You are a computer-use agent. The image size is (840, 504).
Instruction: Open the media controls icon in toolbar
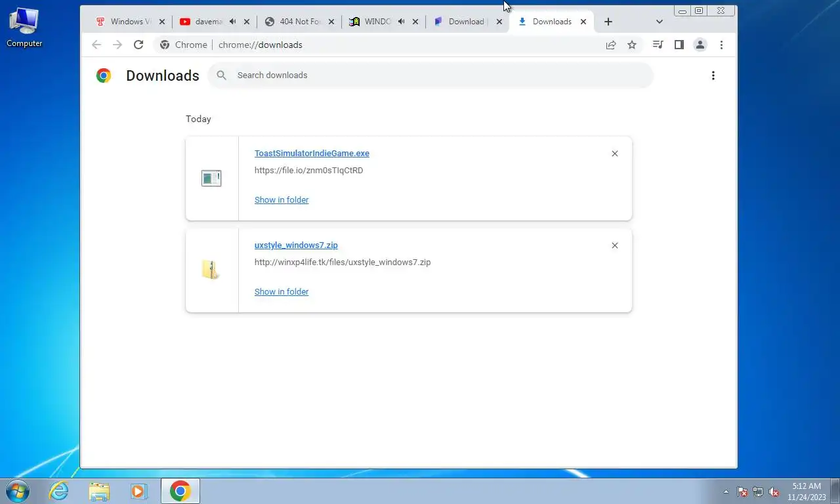[658, 45]
